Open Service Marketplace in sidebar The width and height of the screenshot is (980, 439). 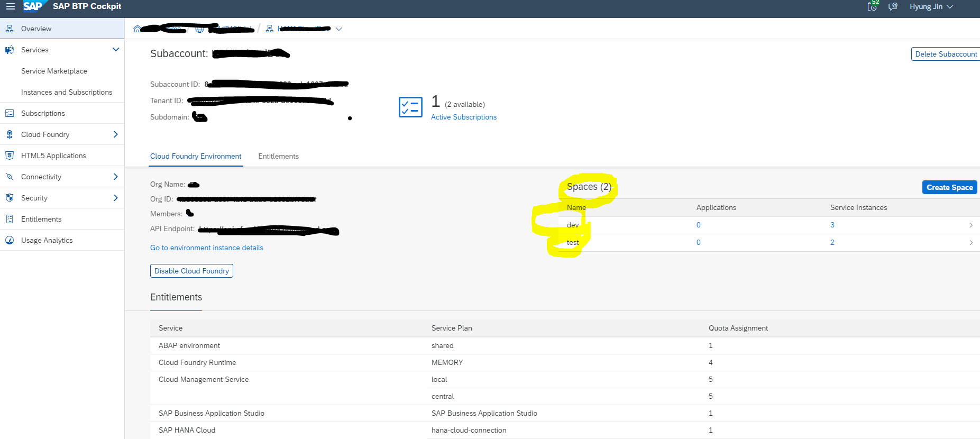[x=54, y=71]
